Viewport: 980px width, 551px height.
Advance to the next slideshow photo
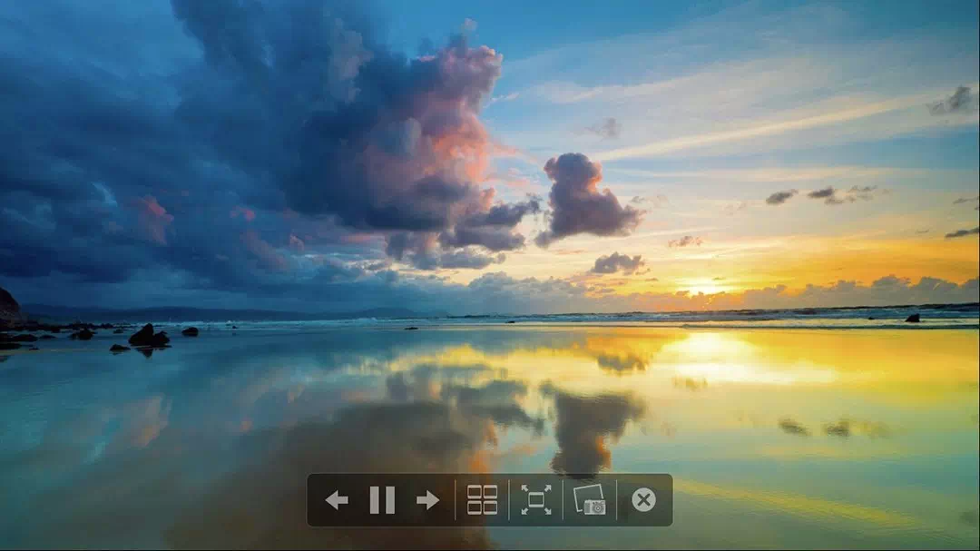point(427,500)
